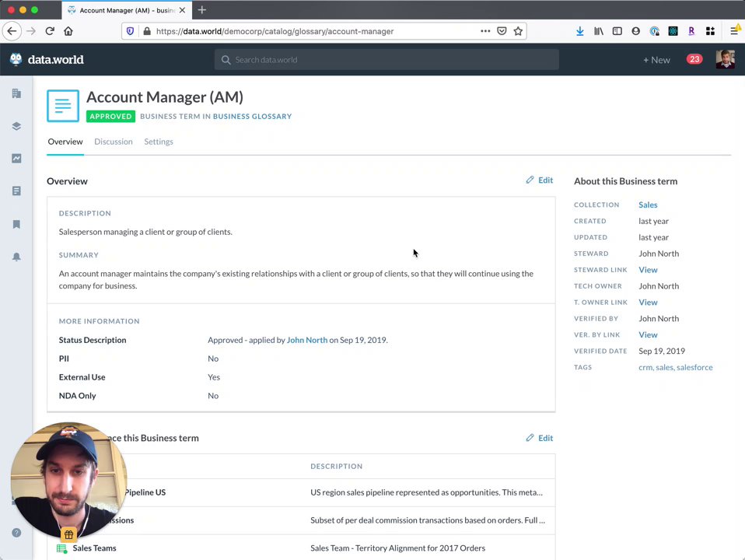Screen dimensions: 745x560
Task: Open the Firefox account icon
Action: [x=635, y=31]
